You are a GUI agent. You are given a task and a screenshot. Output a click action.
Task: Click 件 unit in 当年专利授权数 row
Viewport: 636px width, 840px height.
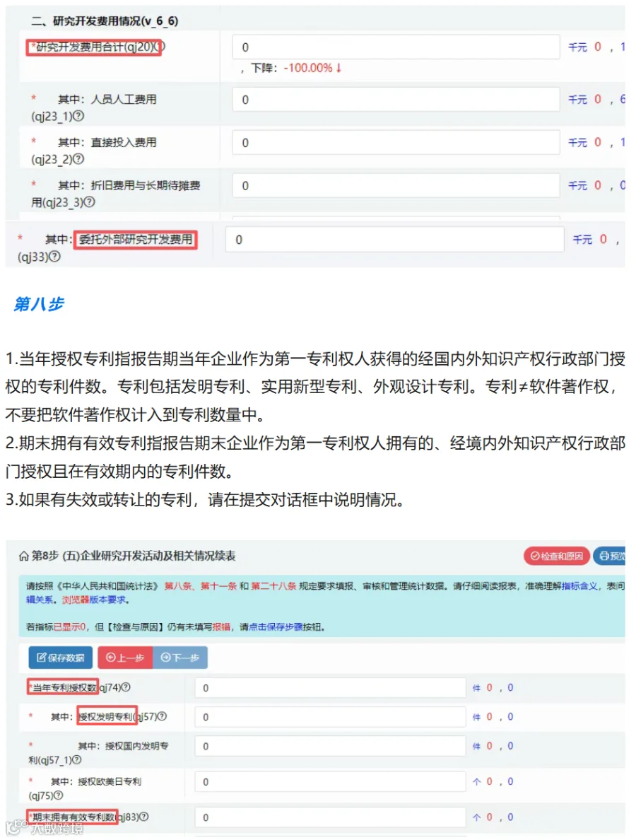(x=476, y=688)
